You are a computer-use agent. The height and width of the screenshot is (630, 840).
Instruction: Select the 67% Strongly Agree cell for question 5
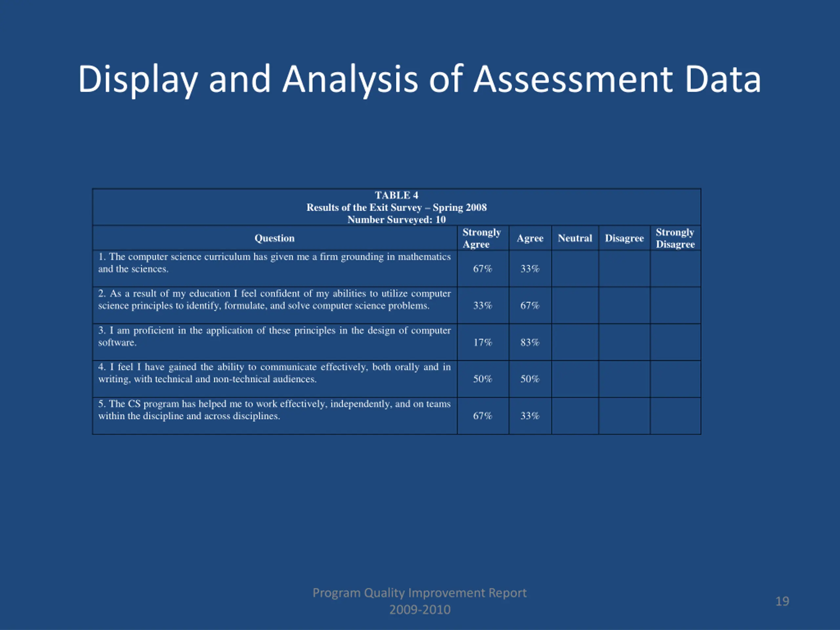click(x=482, y=416)
